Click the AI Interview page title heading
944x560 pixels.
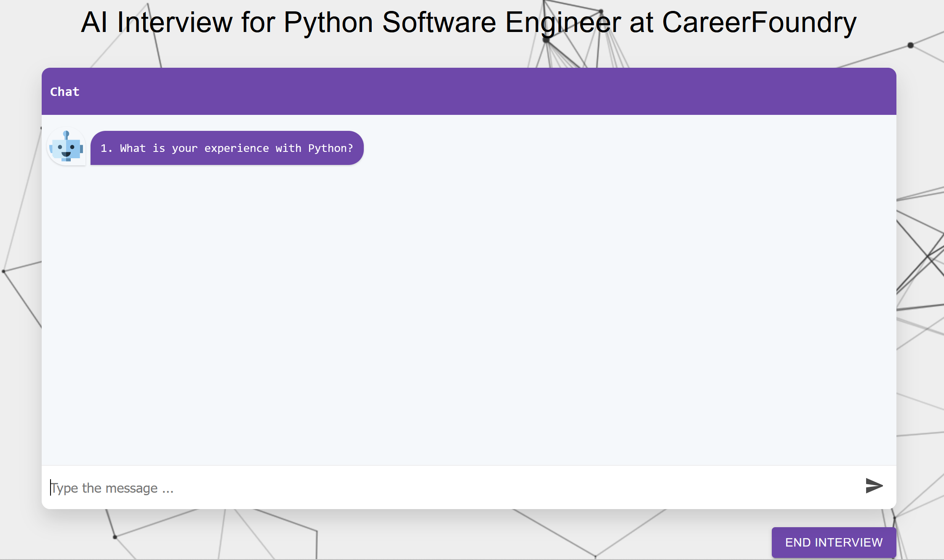point(468,22)
